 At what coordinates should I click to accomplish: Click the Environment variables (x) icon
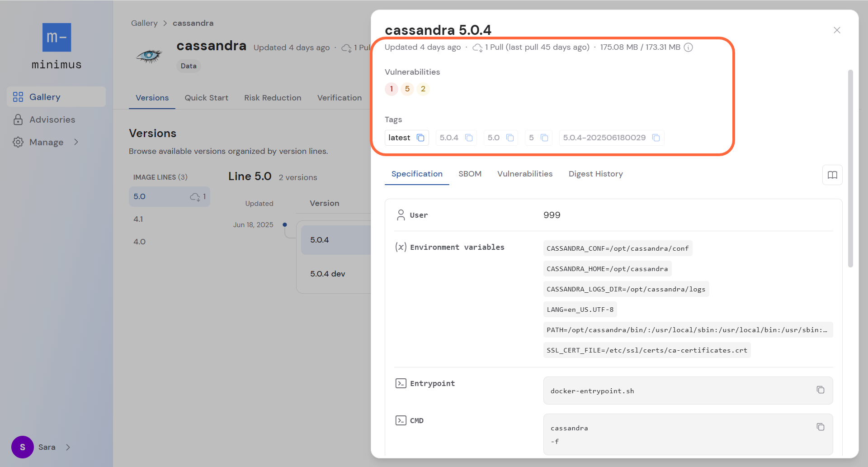pyautogui.click(x=401, y=247)
